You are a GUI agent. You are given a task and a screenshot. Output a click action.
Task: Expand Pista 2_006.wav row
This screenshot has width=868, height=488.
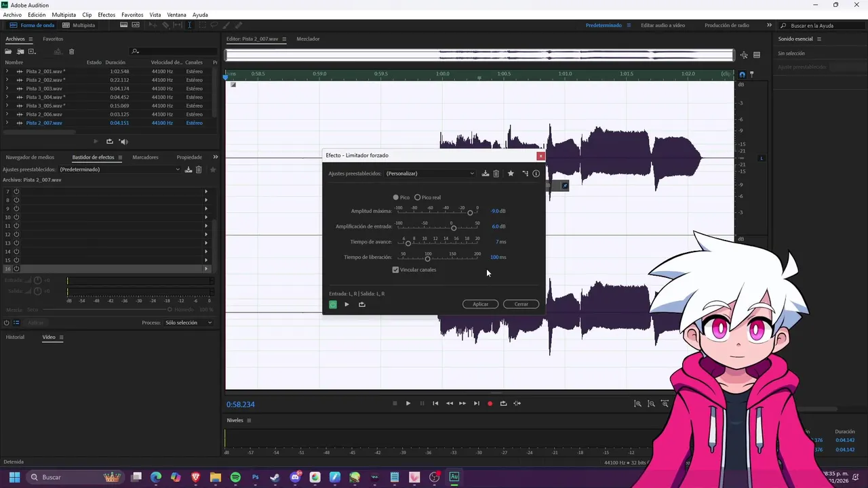pos(7,114)
